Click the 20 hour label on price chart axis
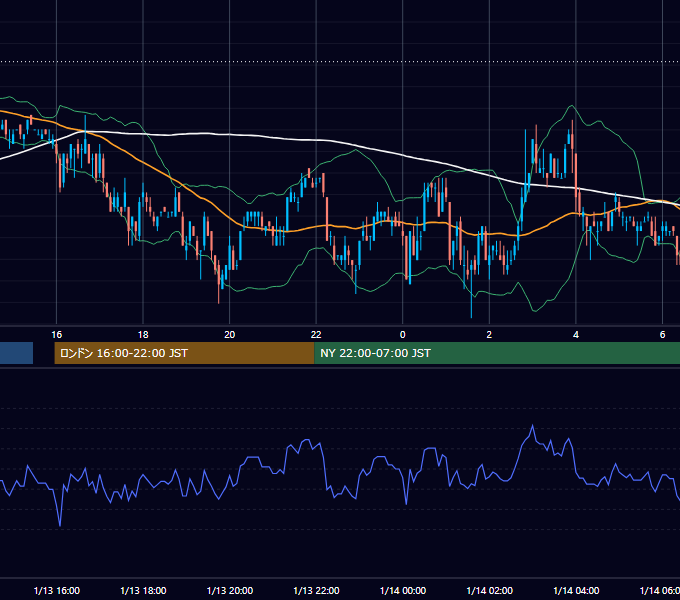Viewport: 680px width, 600px height. (229, 335)
